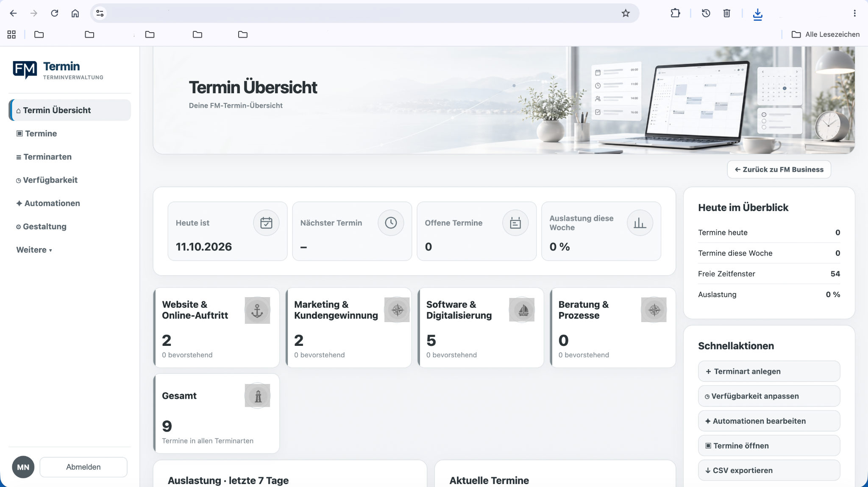
Task: Click the browser back arrow
Action: 13,13
